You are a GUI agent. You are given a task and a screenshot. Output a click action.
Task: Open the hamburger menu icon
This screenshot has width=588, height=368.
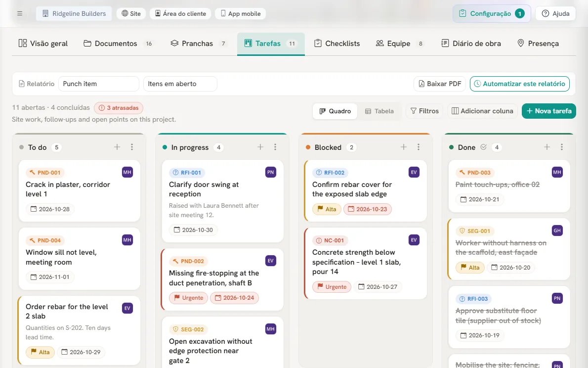click(x=20, y=13)
